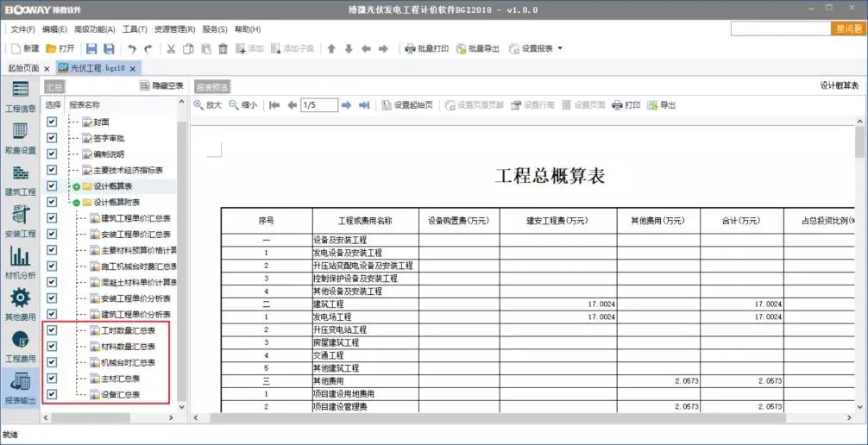
Task: Click the 导出 button in preview toolbar
Action: coord(662,105)
